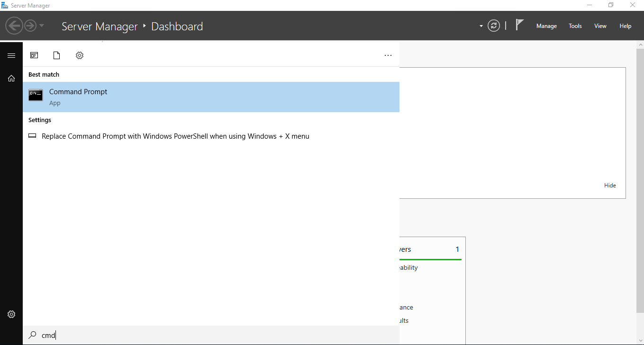Filter search results by Documents icon
The image size is (644, 345).
click(x=57, y=55)
